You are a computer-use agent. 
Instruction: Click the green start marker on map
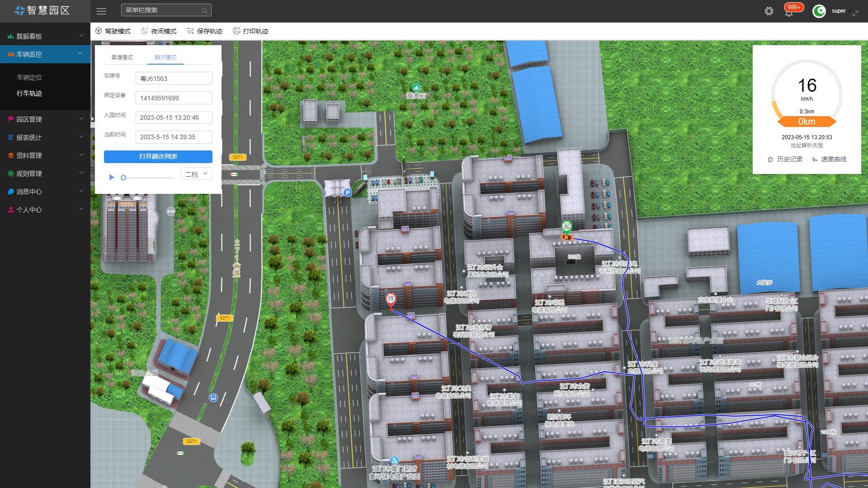(x=566, y=226)
